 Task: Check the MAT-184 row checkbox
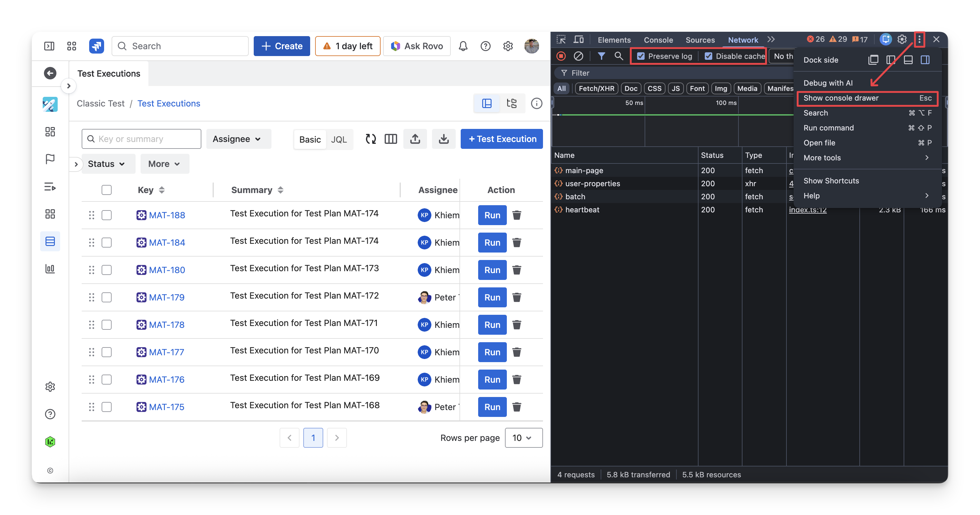pos(107,243)
